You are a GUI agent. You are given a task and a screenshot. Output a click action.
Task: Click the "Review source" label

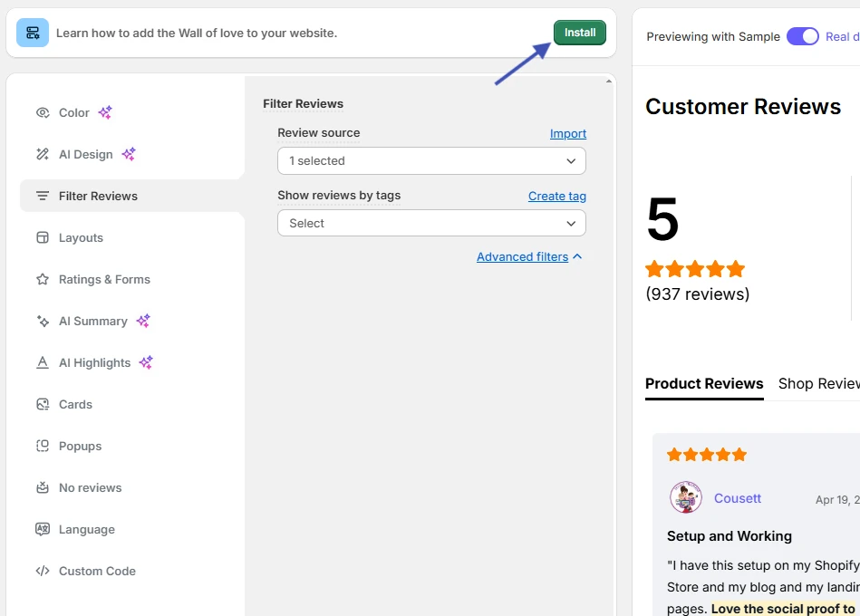click(319, 132)
